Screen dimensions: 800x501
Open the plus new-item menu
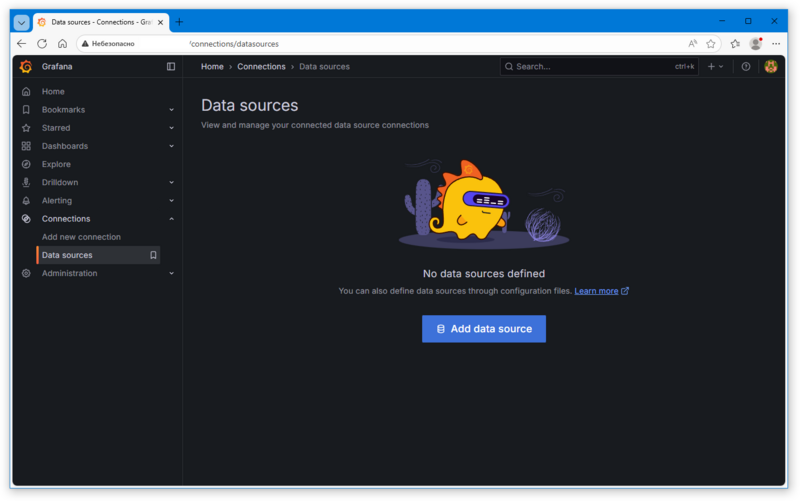[x=715, y=66]
